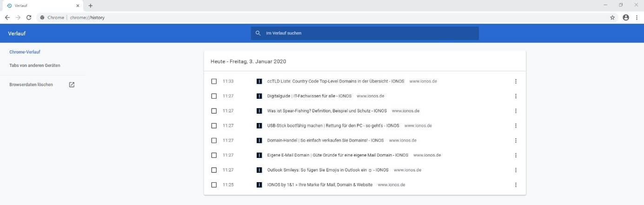Open Chrome's three-dot main menu

(x=637, y=17)
